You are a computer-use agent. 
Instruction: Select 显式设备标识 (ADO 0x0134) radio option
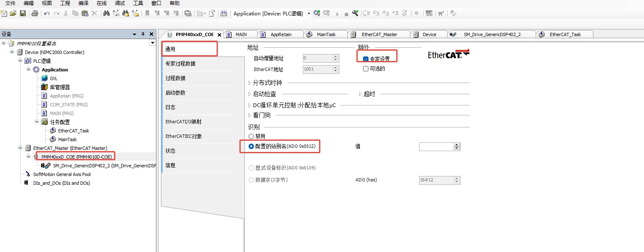click(x=251, y=168)
